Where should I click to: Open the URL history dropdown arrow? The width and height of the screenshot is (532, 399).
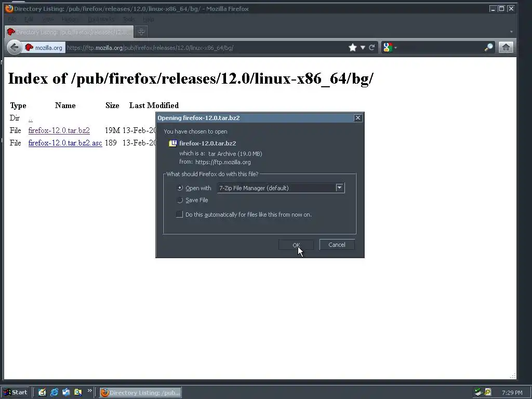tap(363, 47)
